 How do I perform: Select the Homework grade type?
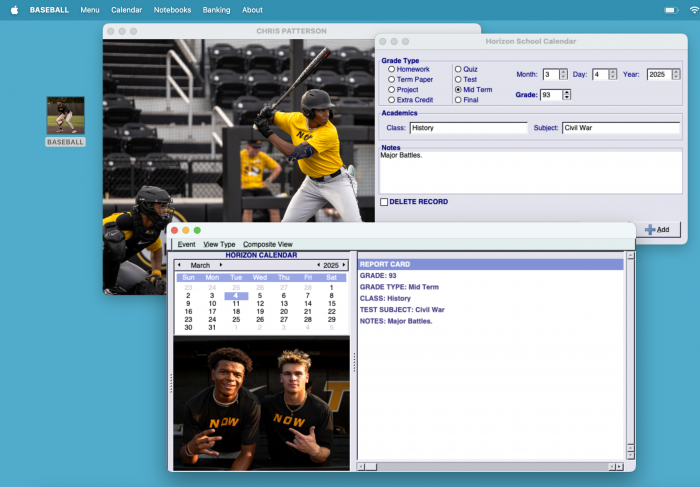(392, 69)
